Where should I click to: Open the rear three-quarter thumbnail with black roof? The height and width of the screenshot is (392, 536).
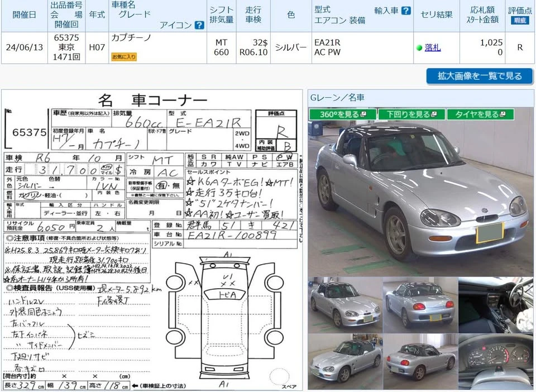coord(420,362)
